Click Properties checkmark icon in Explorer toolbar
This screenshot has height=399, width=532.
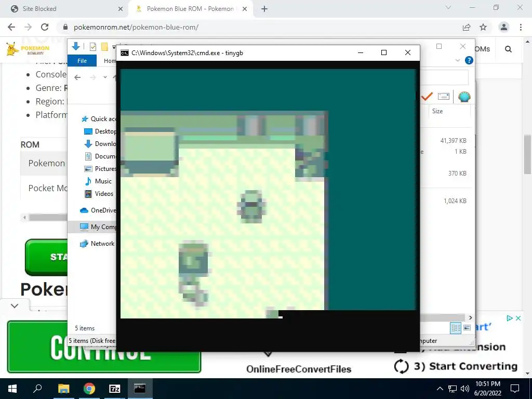[x=92, y=47]
